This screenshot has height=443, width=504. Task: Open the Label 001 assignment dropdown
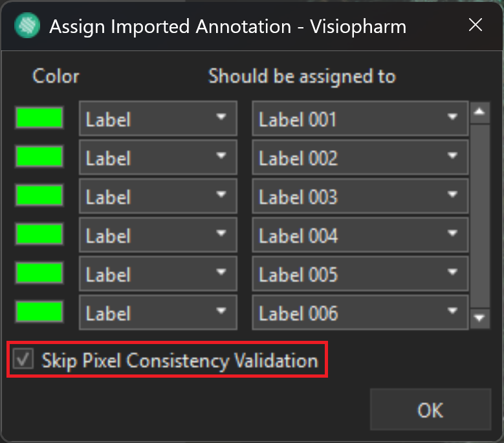pos(359,119)
